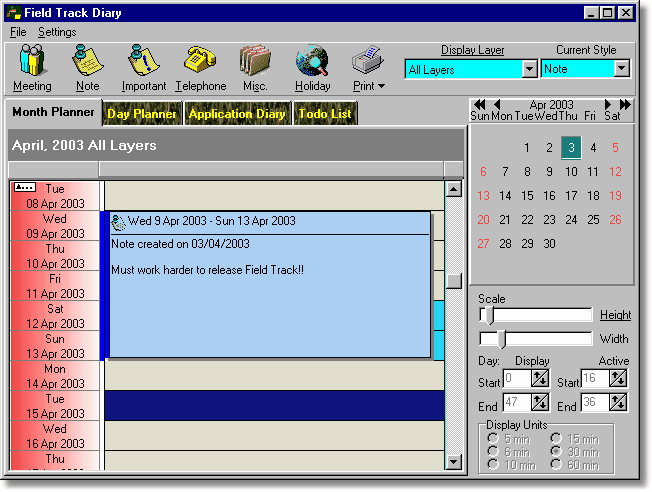
Task: Open the Settings menu
Action: click(x=57, y=32)
